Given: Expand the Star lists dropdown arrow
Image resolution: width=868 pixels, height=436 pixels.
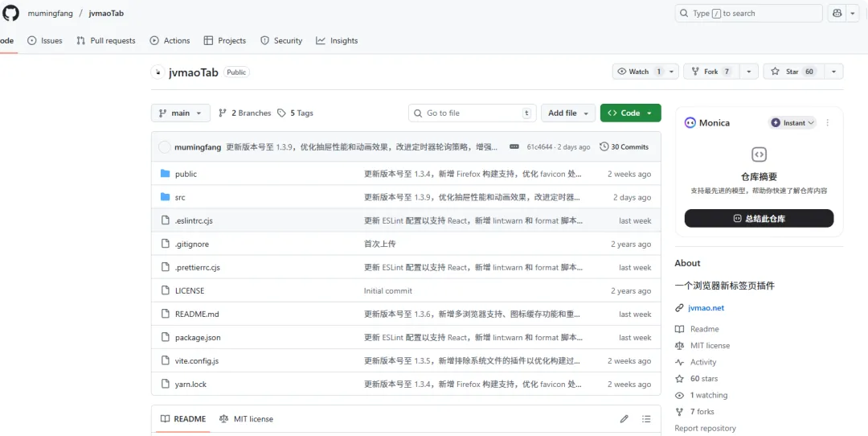Looking at the screenshot, I should 833,72.
